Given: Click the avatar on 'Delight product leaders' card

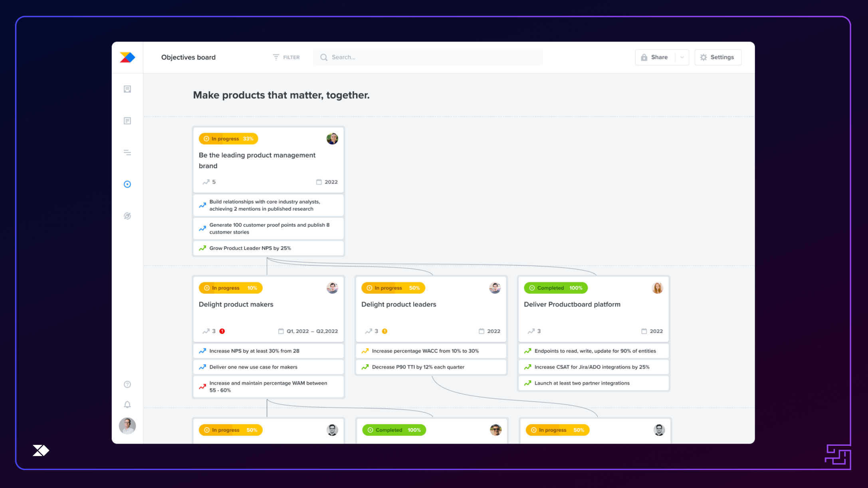Looking at the screenshot, I should [x=495, y=288].
